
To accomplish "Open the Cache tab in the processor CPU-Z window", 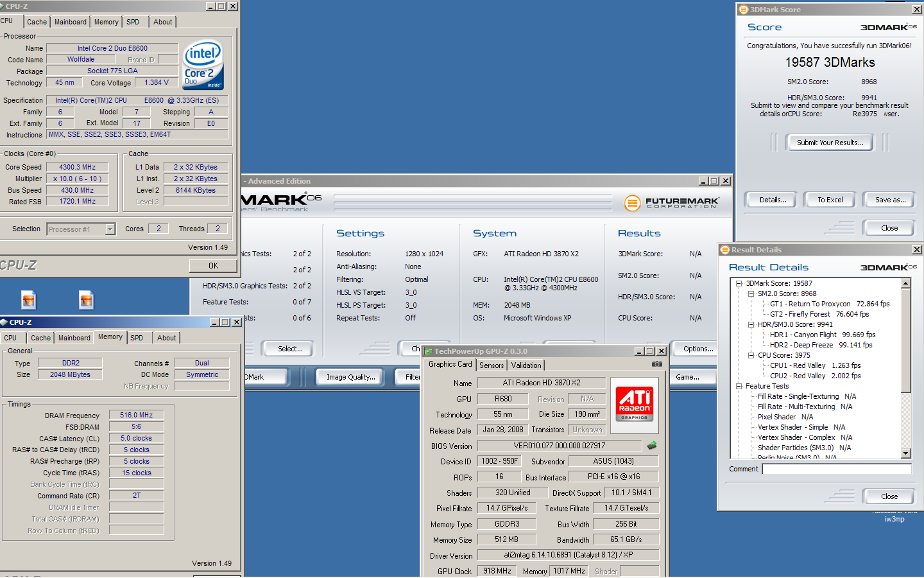I will [37, 22].
